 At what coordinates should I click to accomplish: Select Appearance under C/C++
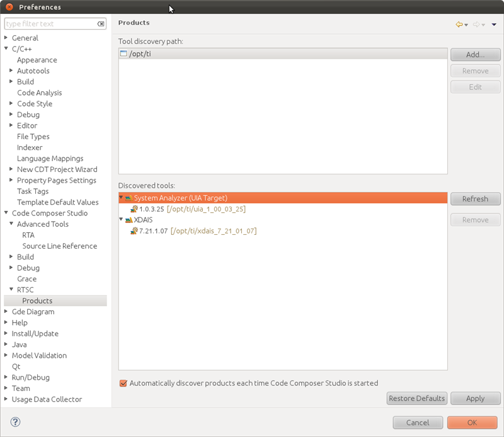point(37,60)
